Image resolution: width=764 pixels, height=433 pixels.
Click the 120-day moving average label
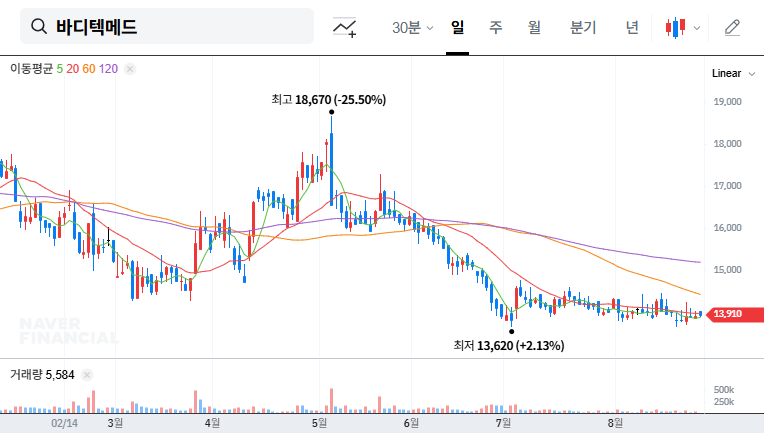coord(108,69)
